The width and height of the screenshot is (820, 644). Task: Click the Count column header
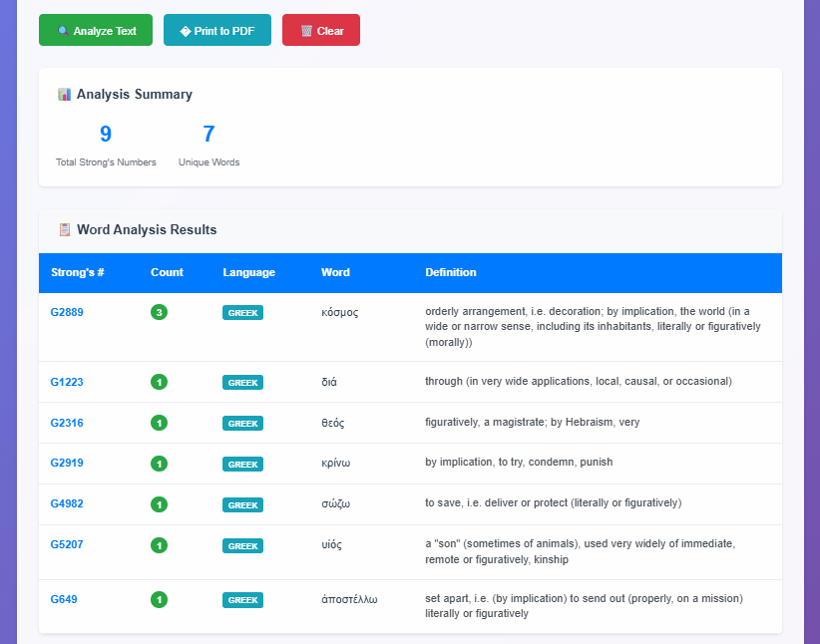pos(167,272)
